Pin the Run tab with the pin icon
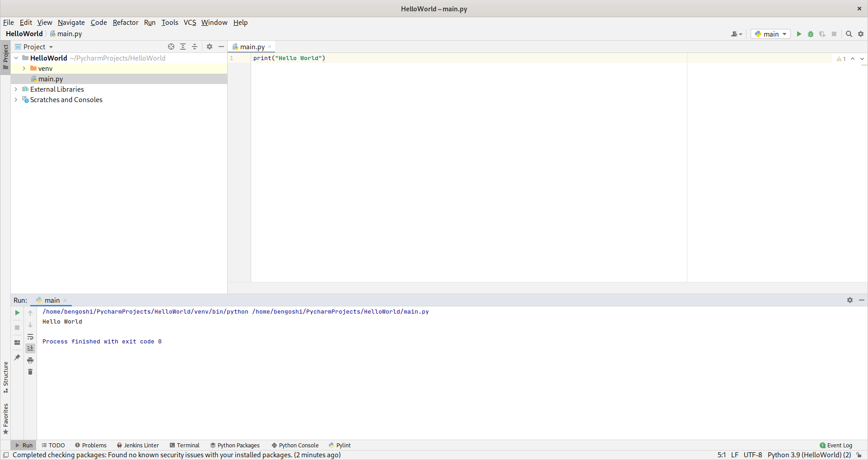This screenshot has width=868, height=460. [17, 357]
